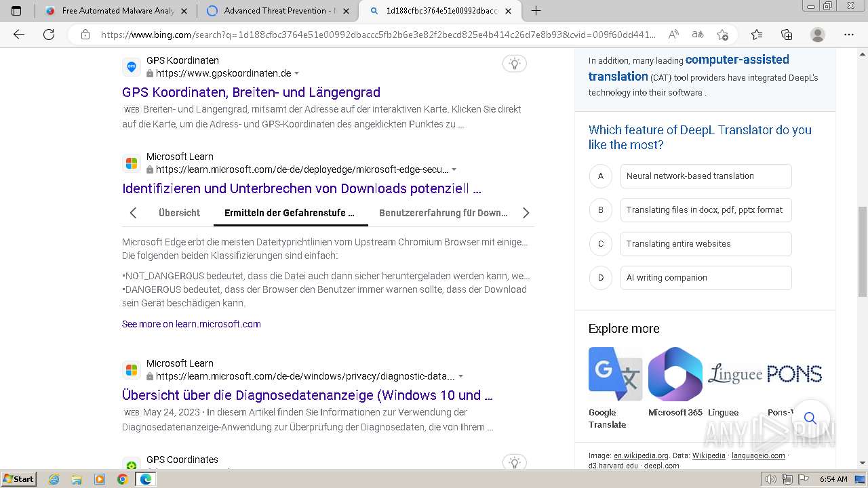Image resolution: width=868 pixels, height=488 pixels.
Task: Open Windows Start menu
Action: pyautogui.click(x=18, y=479)
